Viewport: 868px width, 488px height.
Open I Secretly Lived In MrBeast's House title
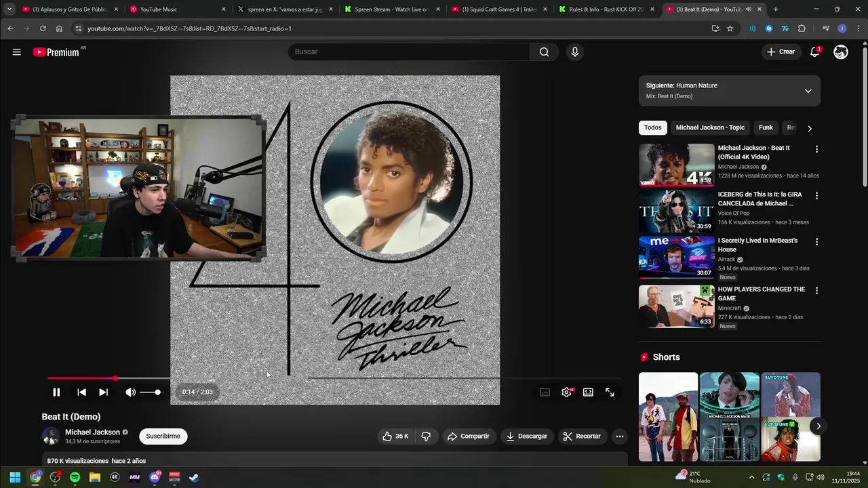coord(758,245)
